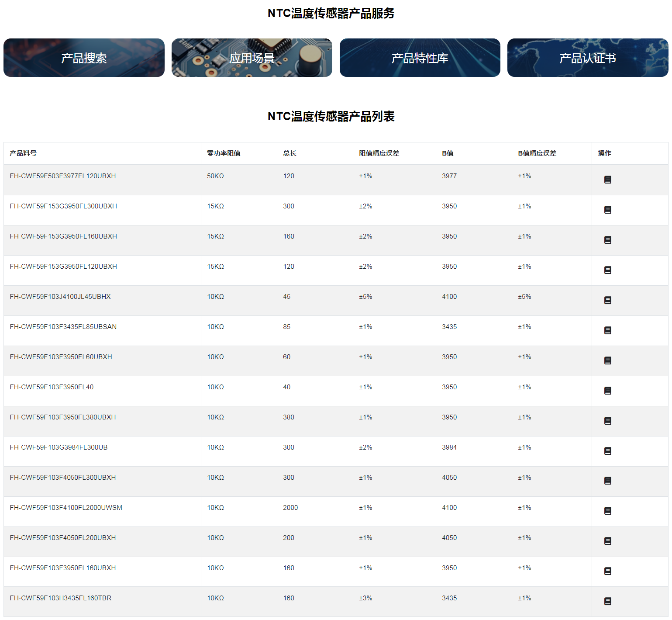Click document icon for FH-CWF59F103F3950FL40
Image resolution: width=672 pixels, height=620 pixels.
[x=607, y=391]
